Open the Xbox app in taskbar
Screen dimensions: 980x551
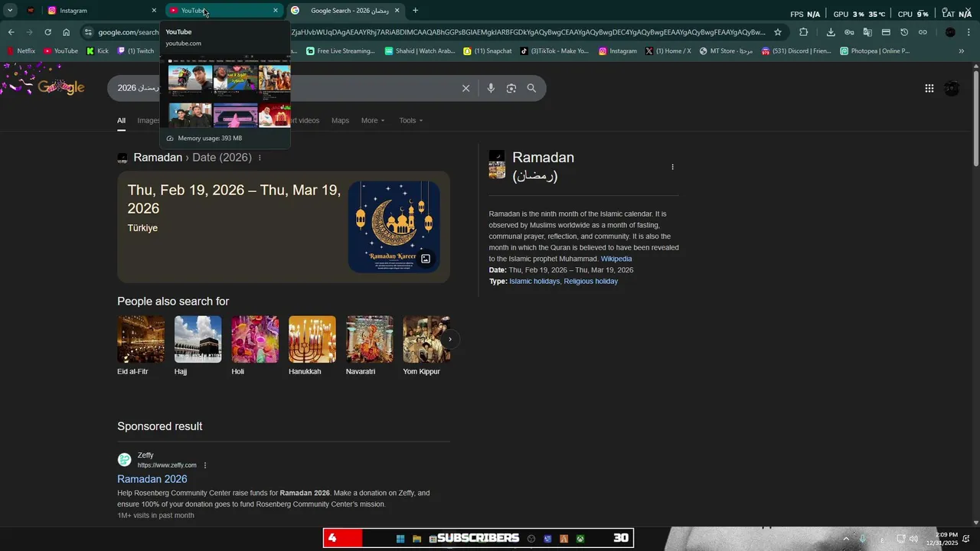click(x=581, y=539)
